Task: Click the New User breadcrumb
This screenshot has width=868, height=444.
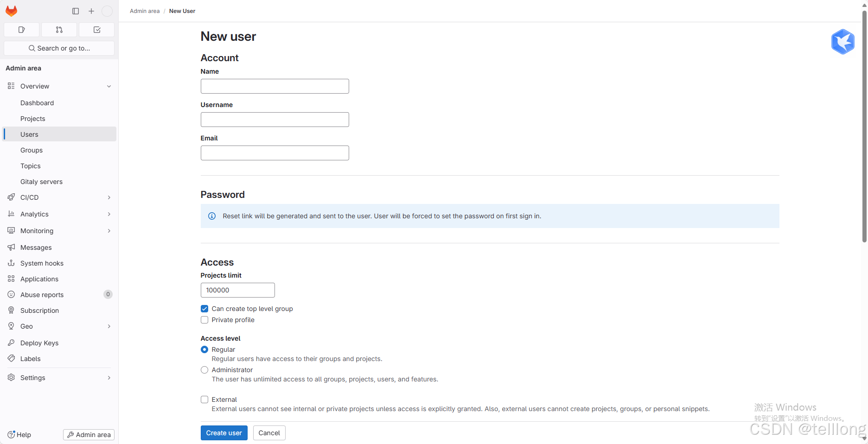Action: [182, 11]
